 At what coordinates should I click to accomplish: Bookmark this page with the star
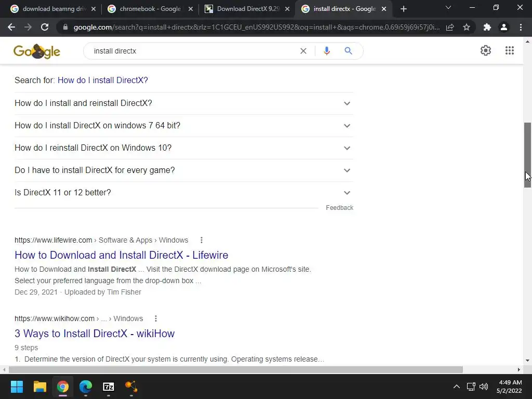tap(467, 27)
